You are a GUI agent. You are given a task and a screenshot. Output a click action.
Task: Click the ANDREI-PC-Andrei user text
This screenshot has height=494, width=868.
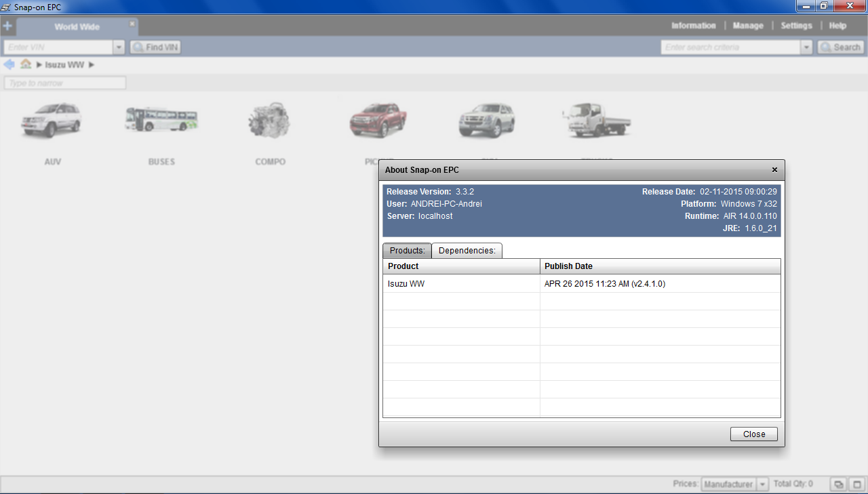coord(446,204)
